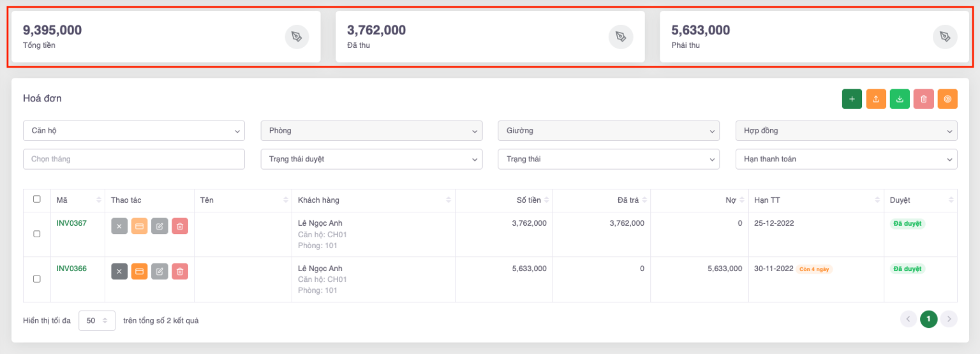Delete invoice INV0366 using its trash icon
This screenshot has height=354, width=980.
[180, 272]
